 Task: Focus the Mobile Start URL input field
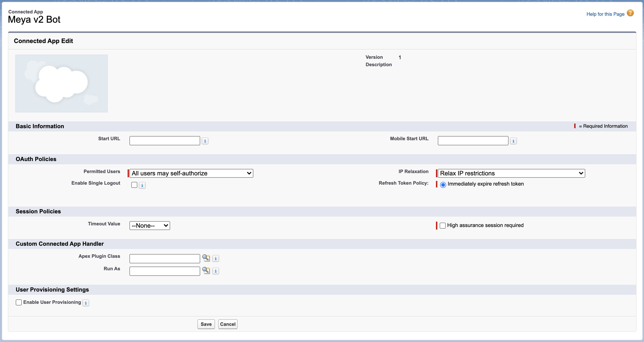(473, 141)
